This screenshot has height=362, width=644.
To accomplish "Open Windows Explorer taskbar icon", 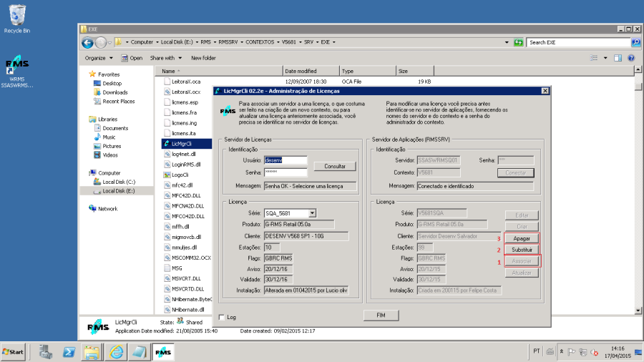I will click(x=92, y=352).
